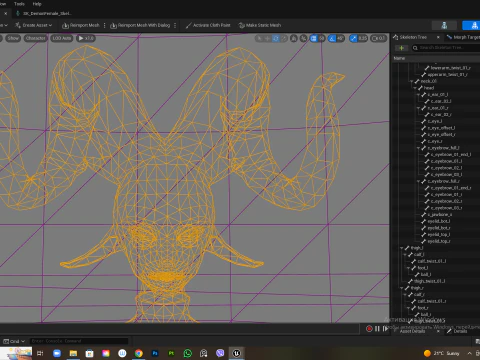Open Google Chrome from taskbar
Viewport: 480px width, 360px height.
coord(139,353)
